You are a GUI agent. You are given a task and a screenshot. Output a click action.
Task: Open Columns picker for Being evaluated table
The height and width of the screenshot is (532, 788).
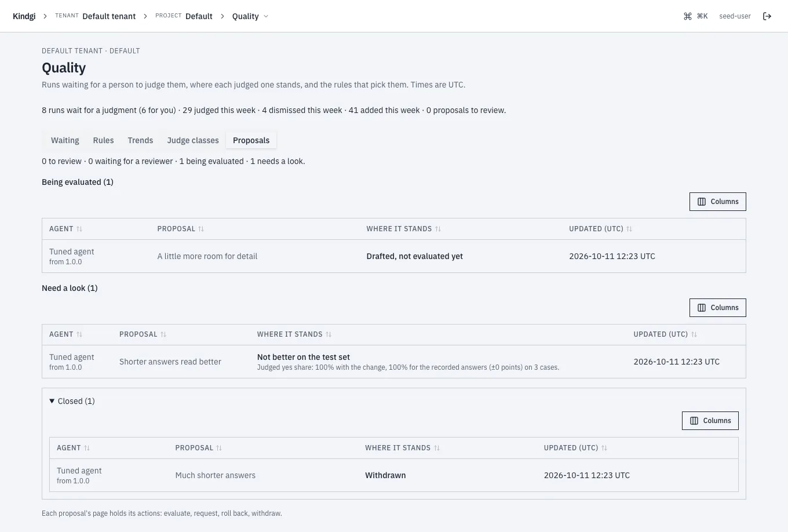tap(717, 202)
